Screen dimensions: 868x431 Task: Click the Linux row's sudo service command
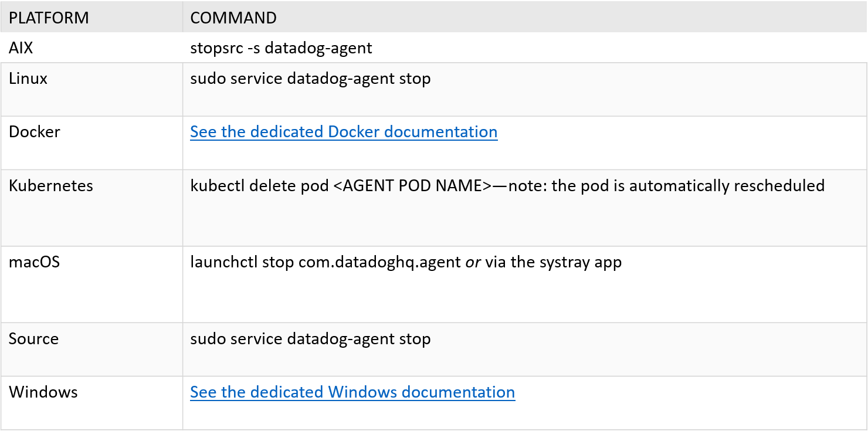coord(310,79)
